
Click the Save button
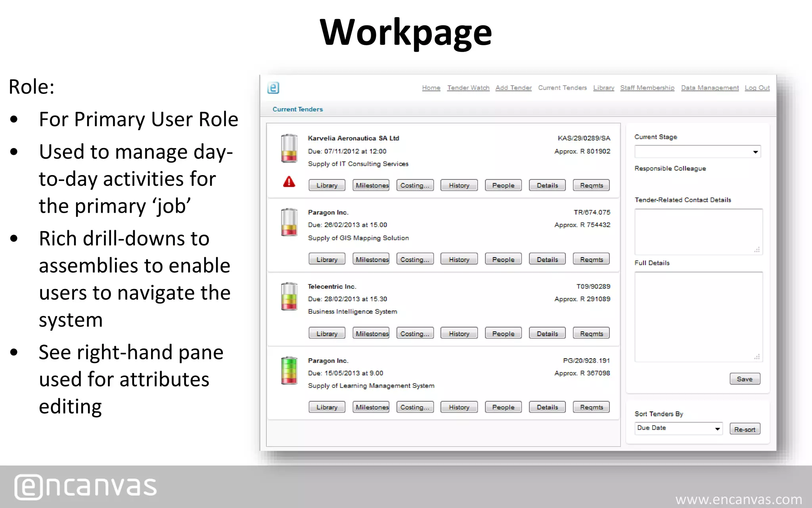click(745, 379)
